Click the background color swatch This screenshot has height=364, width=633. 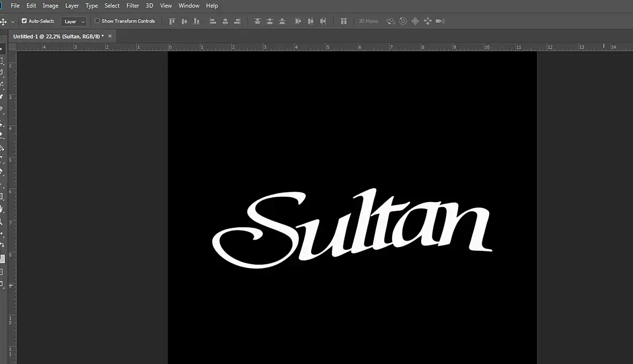[x=3, y=259]
